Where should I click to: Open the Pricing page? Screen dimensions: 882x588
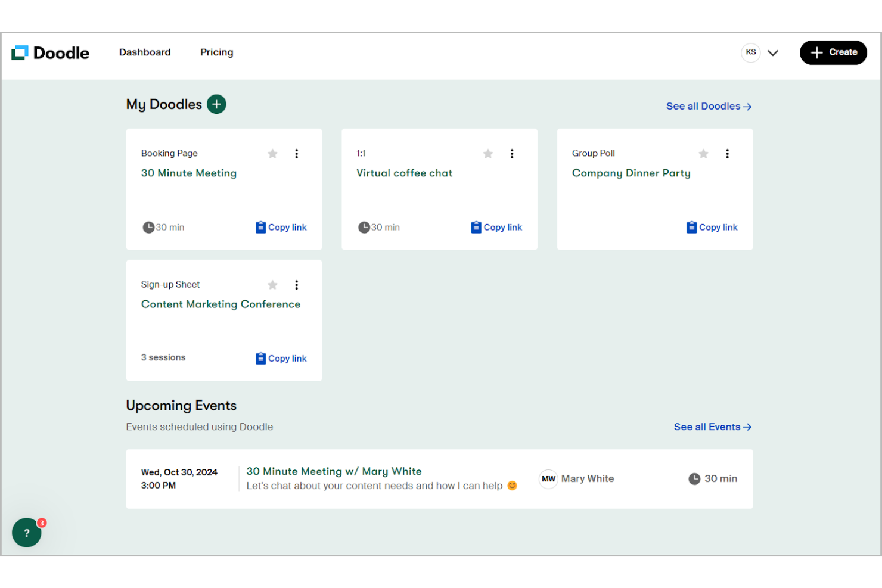tap(217, 52)
